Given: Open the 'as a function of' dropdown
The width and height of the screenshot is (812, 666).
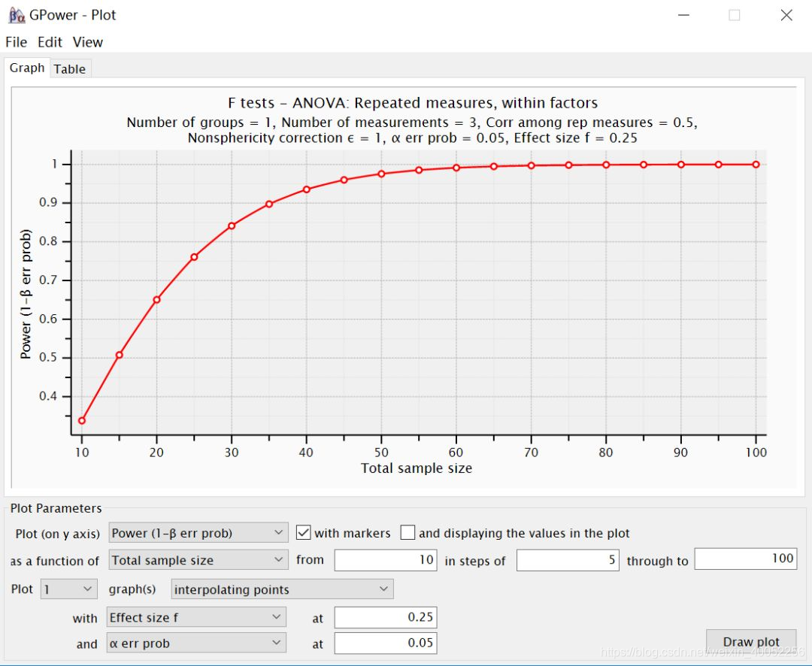Looking at the screenshot, I should coord(198,560).
